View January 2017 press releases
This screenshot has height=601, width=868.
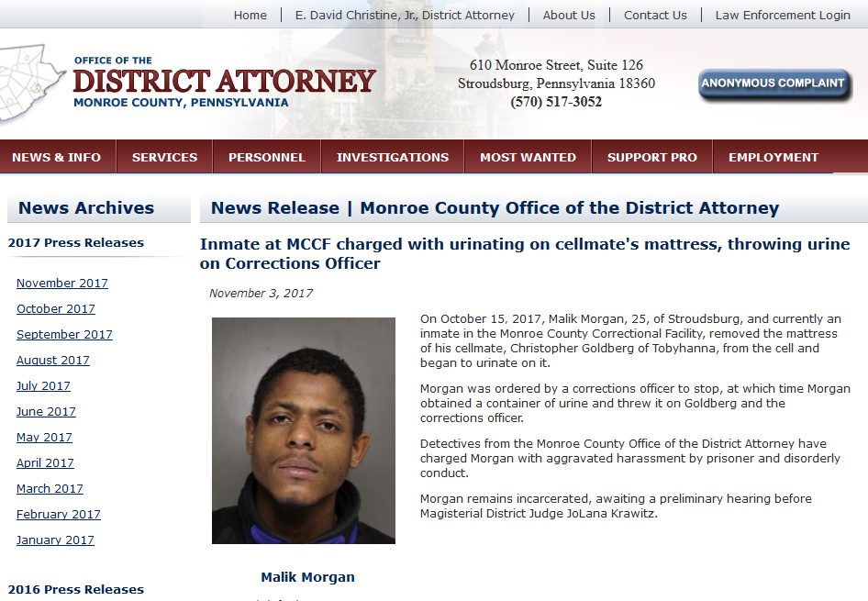click(x=55, y=540)
